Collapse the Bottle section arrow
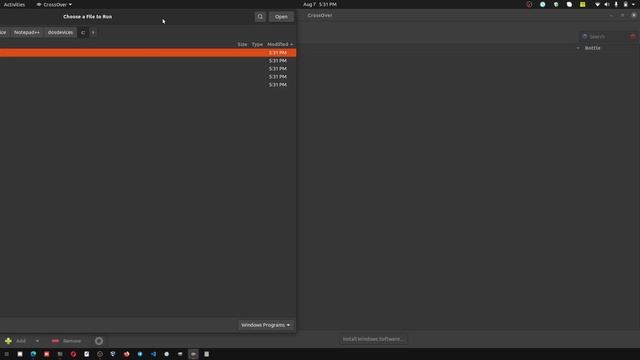The width and height of the screenshot is (640, 360). (x=578, y=48)
